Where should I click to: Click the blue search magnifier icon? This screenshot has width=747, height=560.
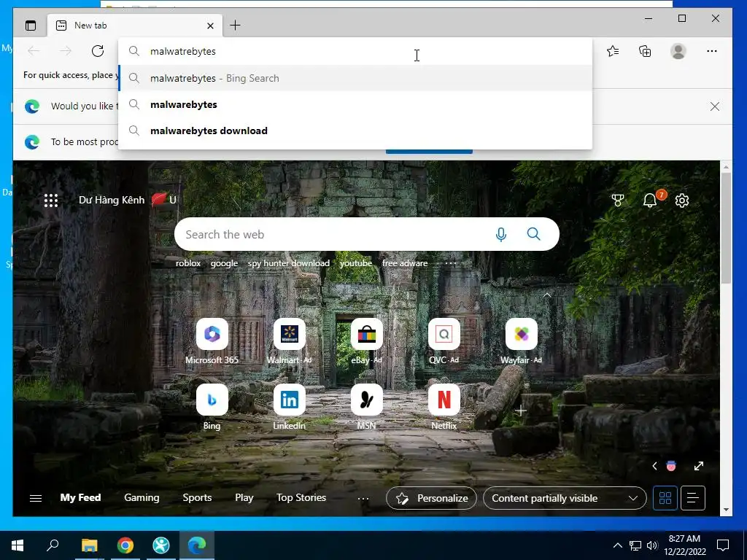[x=533, y=234]
